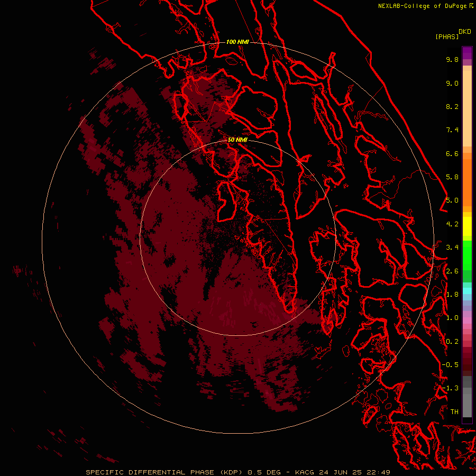Click the 1.8 value on color scale
476x476 pixels.
pos(452,295)
